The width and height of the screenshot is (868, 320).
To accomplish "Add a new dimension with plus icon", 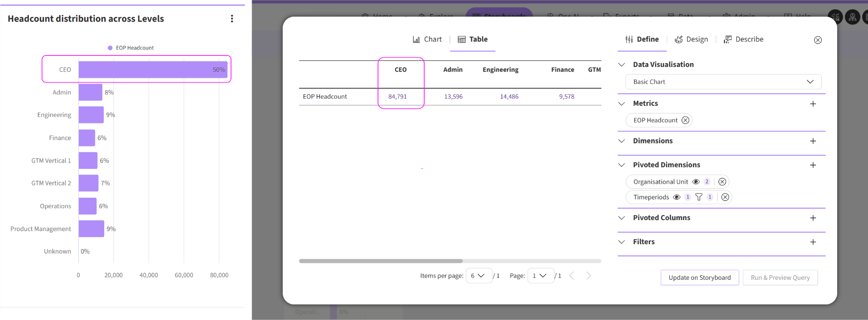I will (812, 141).
